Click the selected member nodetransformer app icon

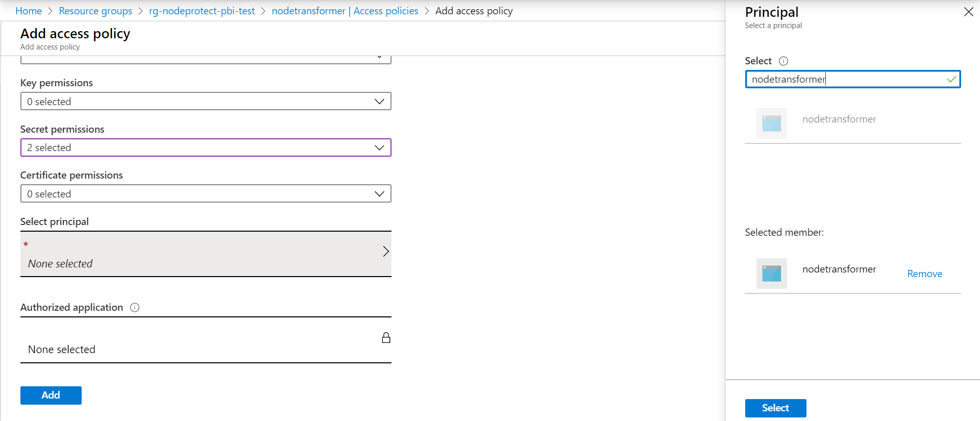[x=771, y=274]
